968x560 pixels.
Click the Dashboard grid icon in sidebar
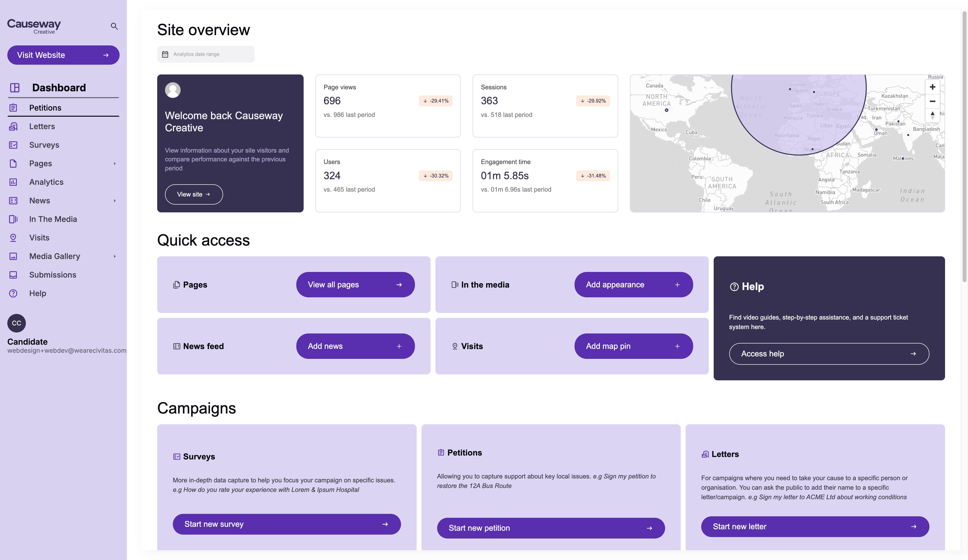(15, 88)
